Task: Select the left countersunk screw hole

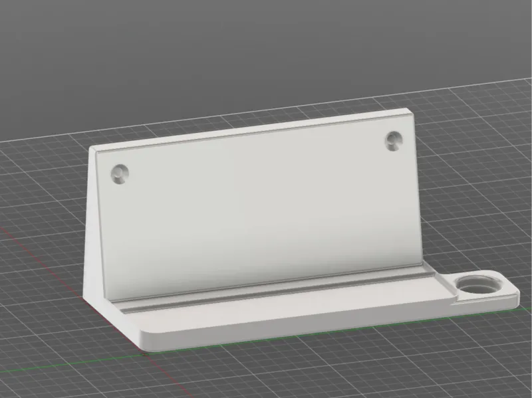Action: [120, 174]
